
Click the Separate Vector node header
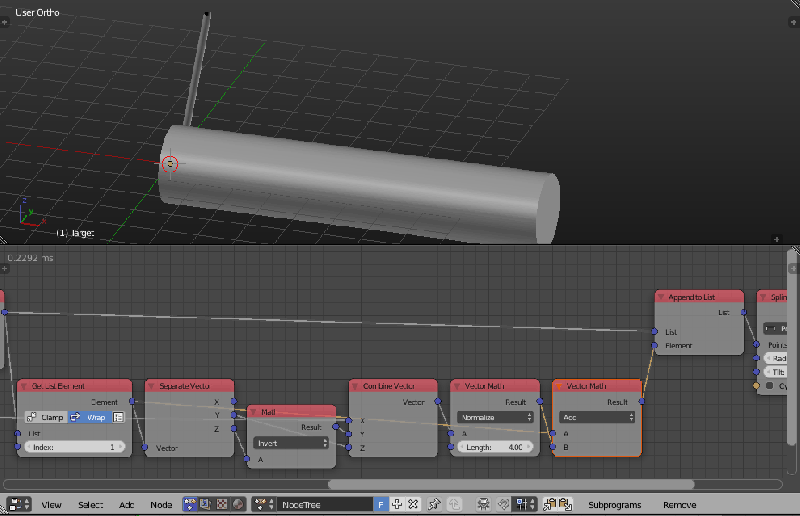point(190,386)
